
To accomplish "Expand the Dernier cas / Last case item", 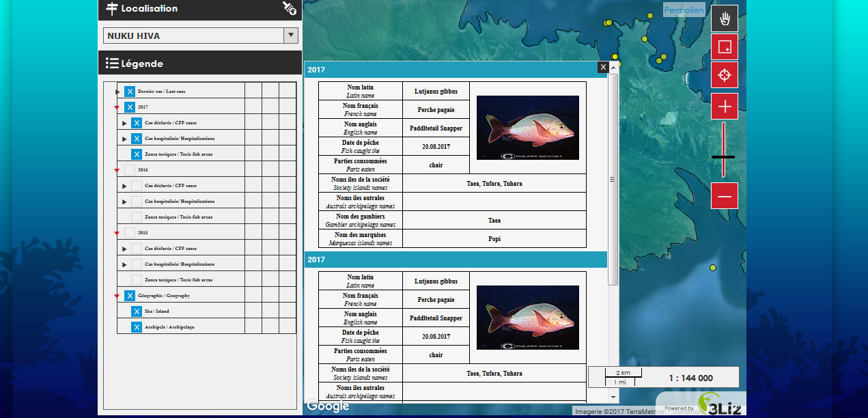I will tap(117, 92).
